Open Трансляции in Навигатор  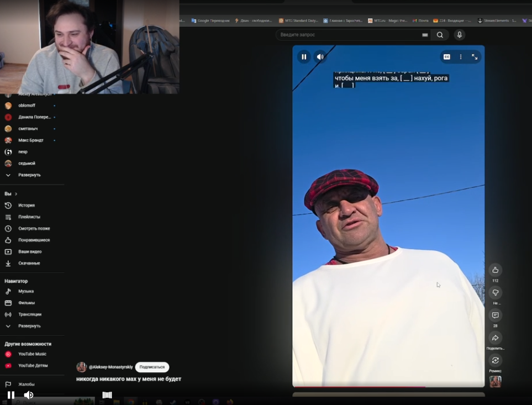point(30,314)
